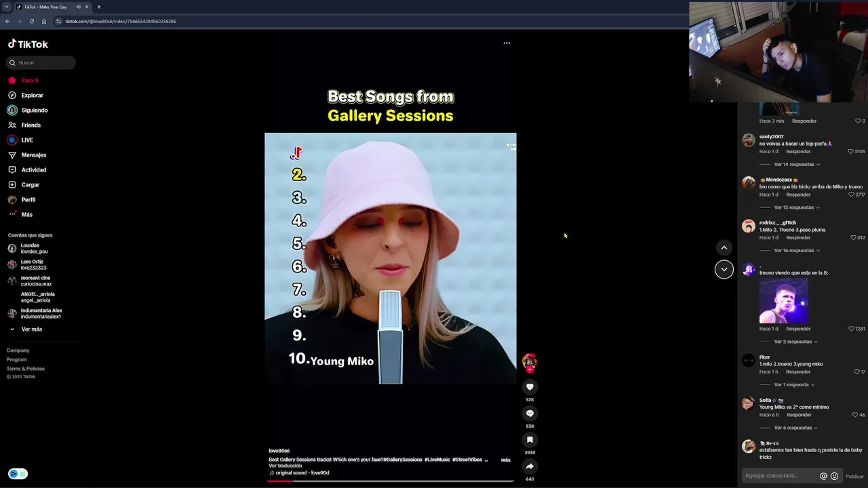This screenshot has height=488, width=868.
Task: Expand Ver 15 respuestas replies
Action: [x=797, y=207]
